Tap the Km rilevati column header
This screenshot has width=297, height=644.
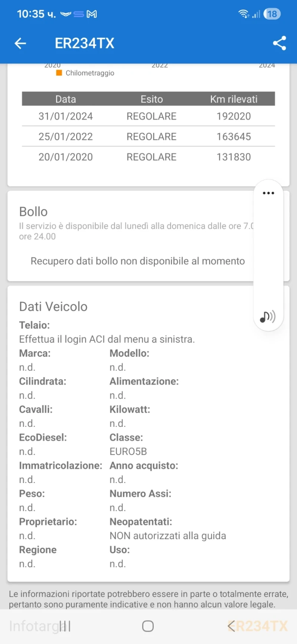[x=234, y=99]
